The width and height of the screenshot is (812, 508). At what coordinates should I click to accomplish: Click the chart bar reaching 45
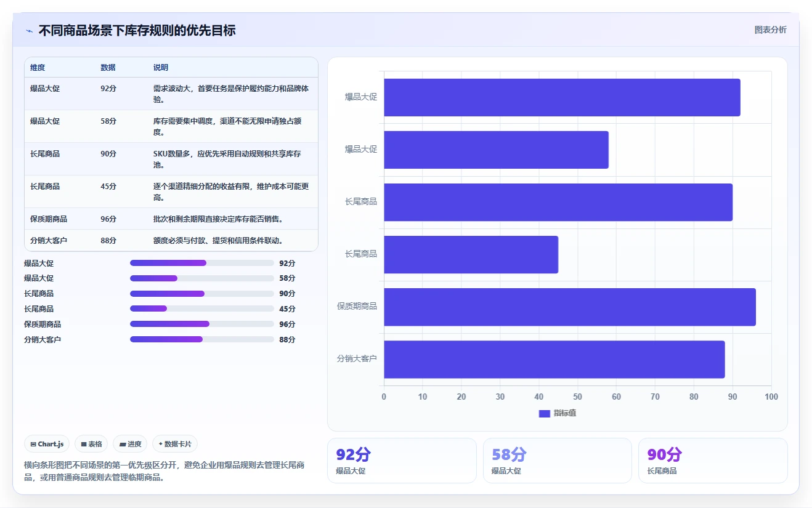[471, 254]
